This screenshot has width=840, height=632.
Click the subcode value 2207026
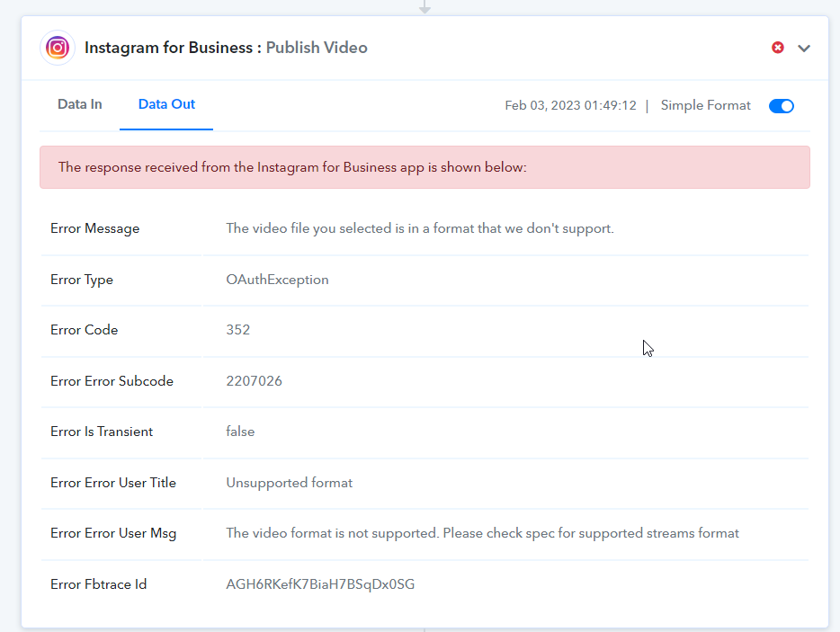click(x=254, y=381)
